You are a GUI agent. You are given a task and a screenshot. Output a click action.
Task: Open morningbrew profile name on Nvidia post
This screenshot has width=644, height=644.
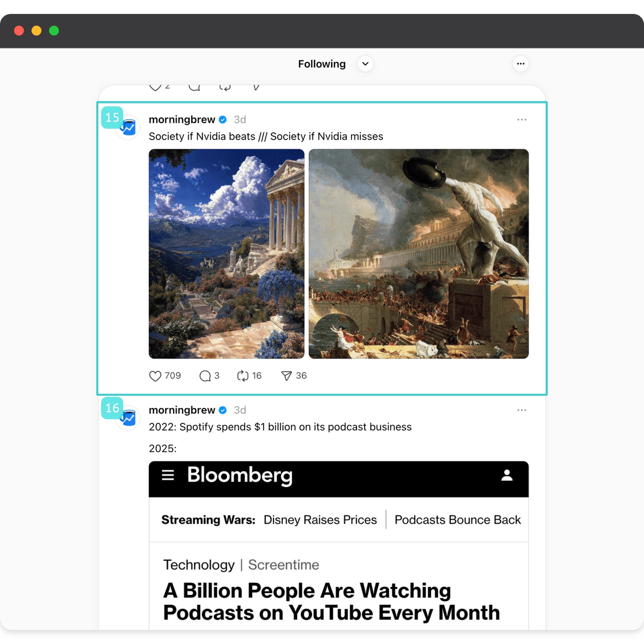click(182, 120)
